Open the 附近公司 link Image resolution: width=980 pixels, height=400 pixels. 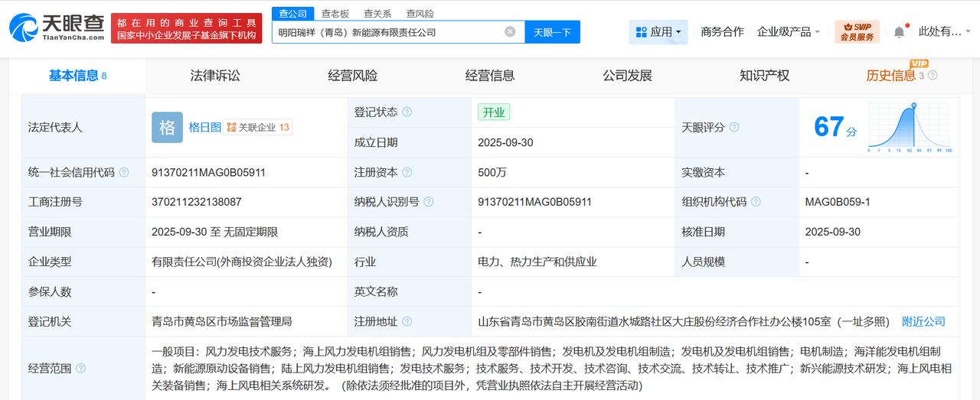(923, 322)
